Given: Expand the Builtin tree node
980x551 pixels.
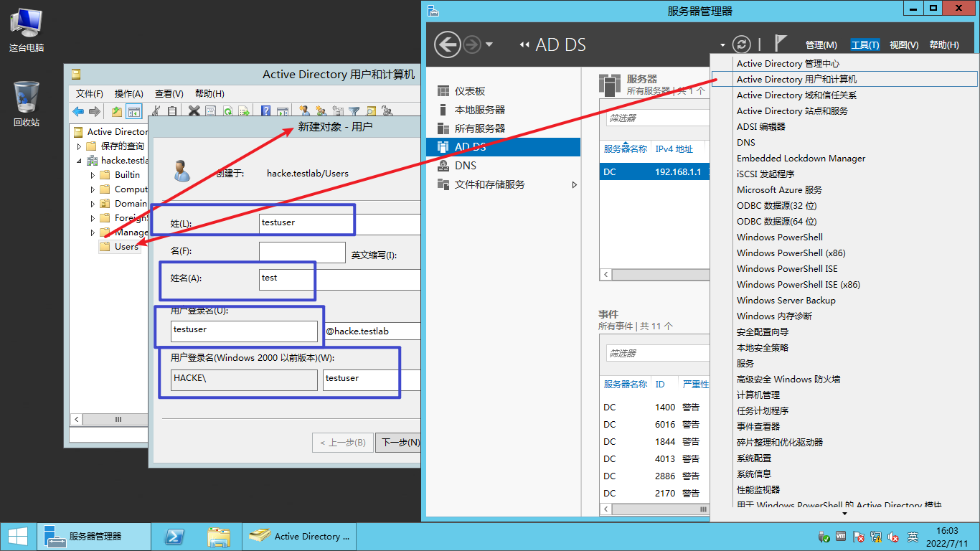Looking at the screenshot, I should pos(93,175).
